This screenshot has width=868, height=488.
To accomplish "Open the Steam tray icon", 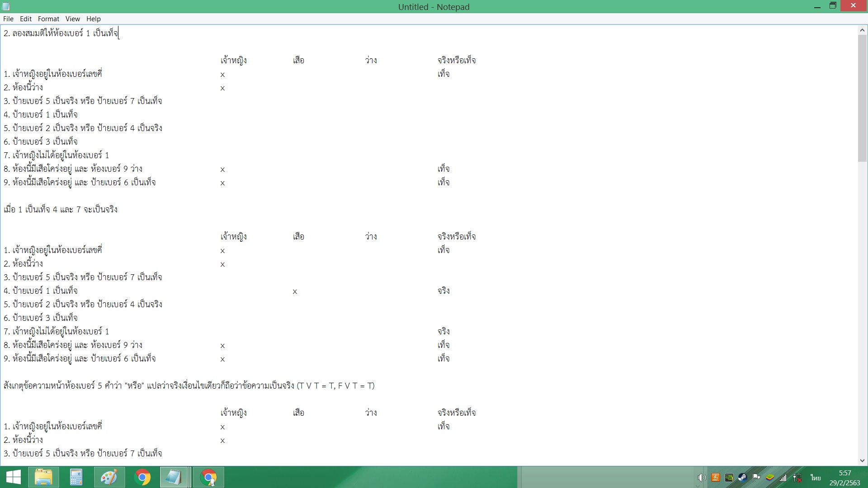I will tap(742, 478).
